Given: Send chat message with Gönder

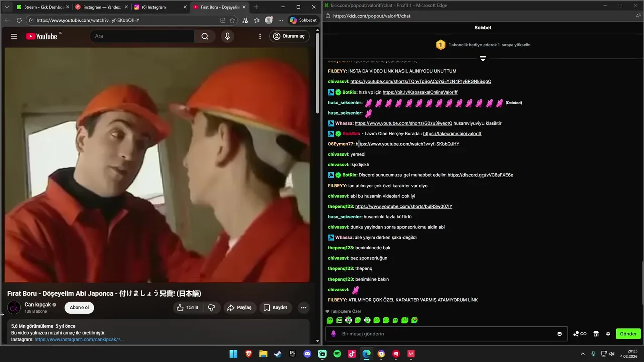Looking at the screenshot, I should coord(628,334).
